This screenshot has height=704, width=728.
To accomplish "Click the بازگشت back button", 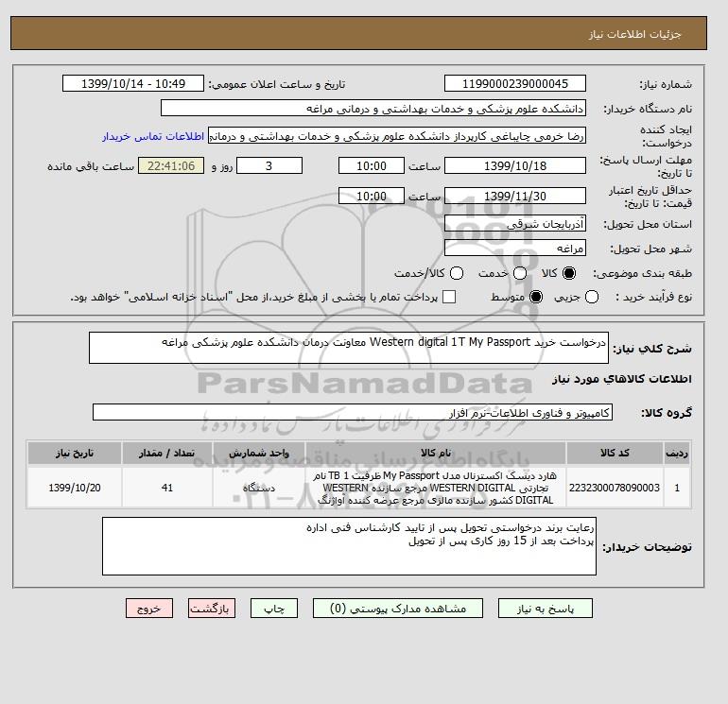I will point(212,609).
